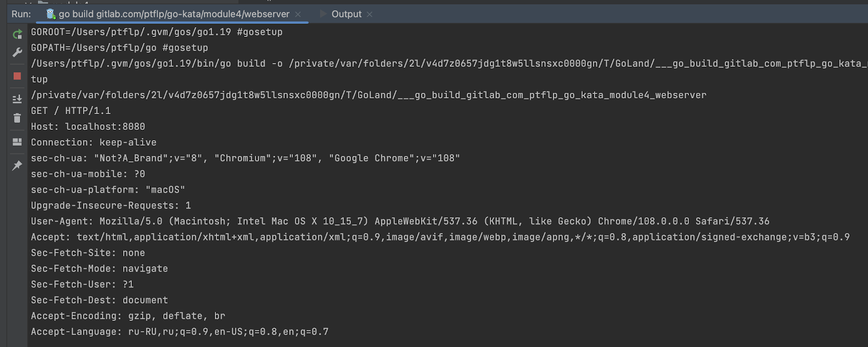Click the Host: localhost:8080 line
The height and width of the screenshot is (347, 868).
pyautogui.click(x=88, y=127)
